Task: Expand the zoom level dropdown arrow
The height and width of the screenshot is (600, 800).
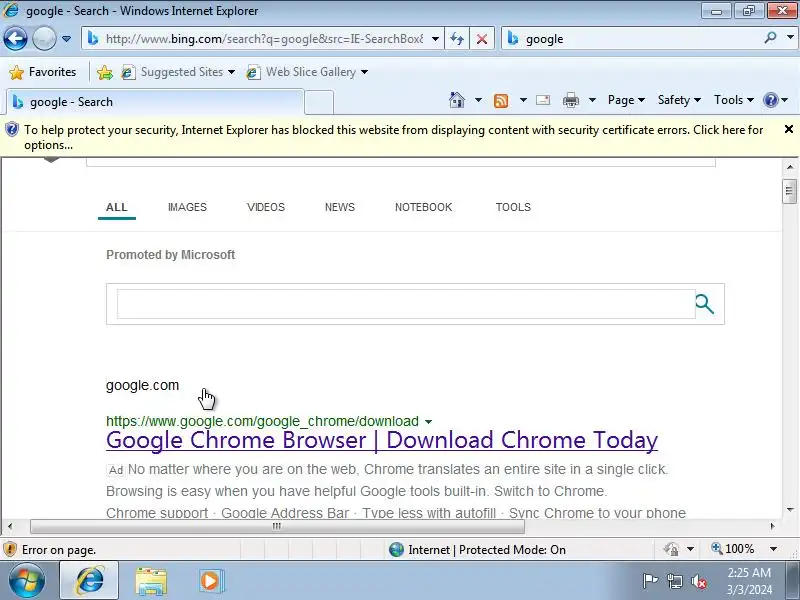Action: 773,549
